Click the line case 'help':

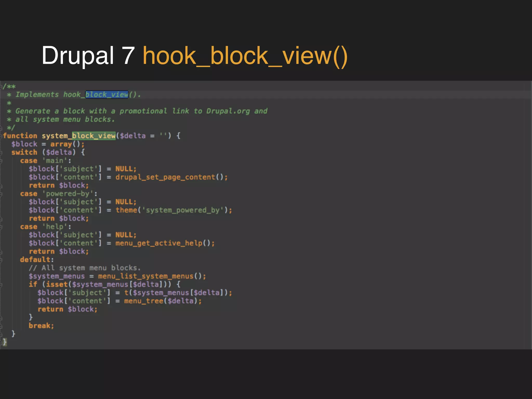pyautogui.click(x=46, y=227)
